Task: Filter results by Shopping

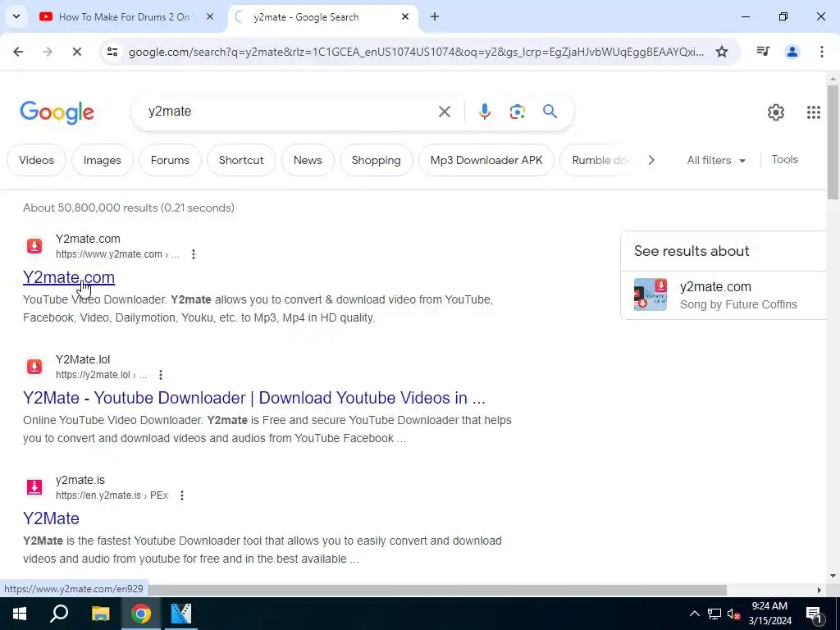Action: (x=376, y=160)
